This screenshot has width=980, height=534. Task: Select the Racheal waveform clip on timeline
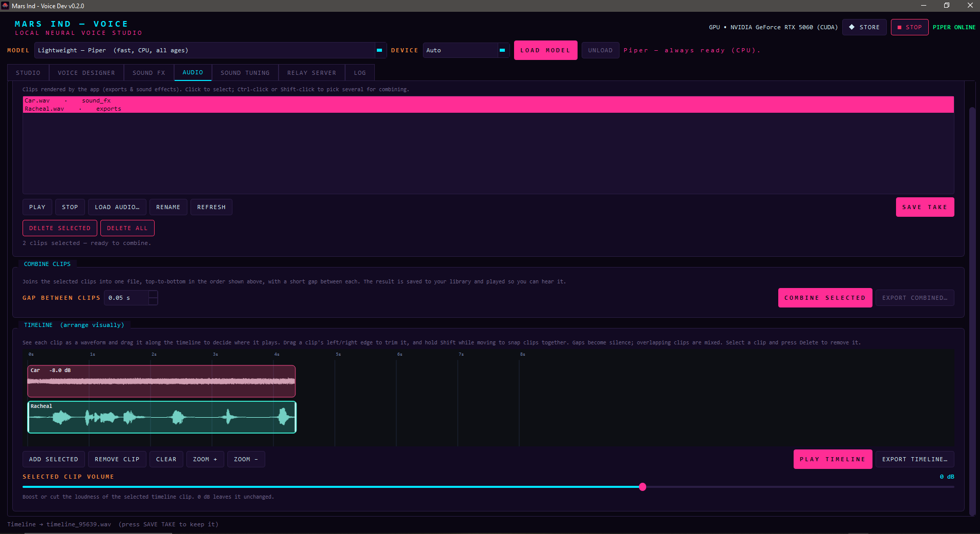pyautogui.click(x=162, y=417)
